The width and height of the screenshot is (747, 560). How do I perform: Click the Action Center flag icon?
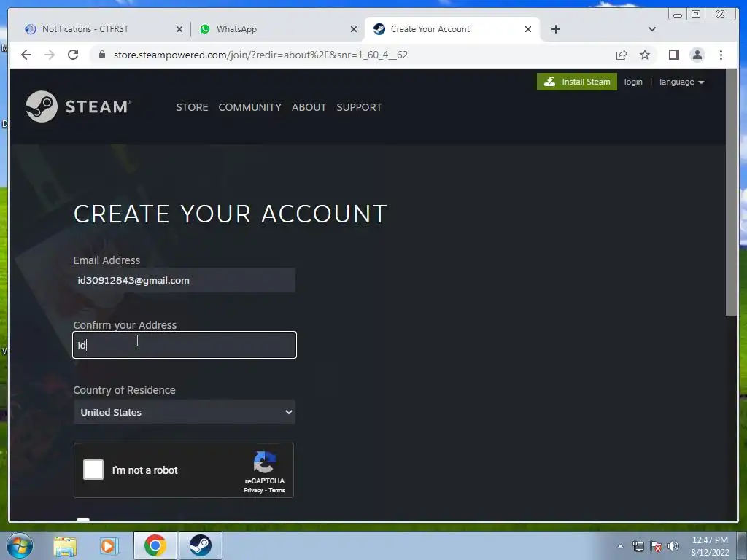[656, 546]
